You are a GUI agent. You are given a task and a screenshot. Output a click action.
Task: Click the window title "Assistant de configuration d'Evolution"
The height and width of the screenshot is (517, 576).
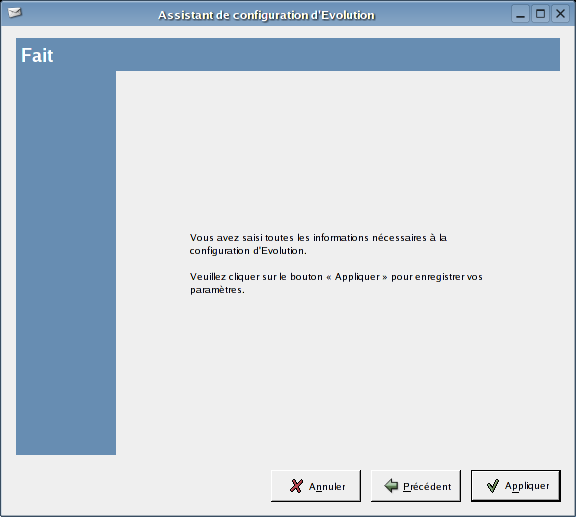point(266,15)
